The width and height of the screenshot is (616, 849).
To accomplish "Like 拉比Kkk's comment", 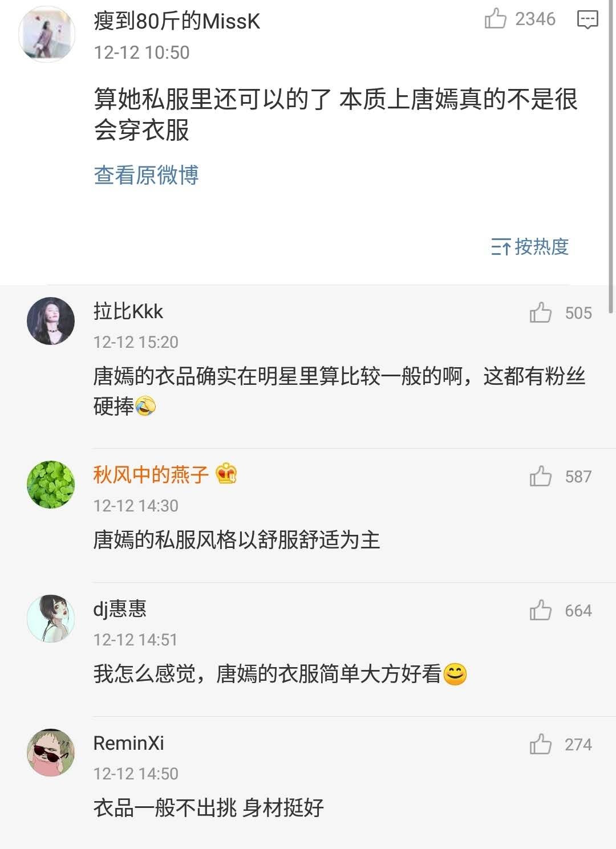I will pos(540,312).
